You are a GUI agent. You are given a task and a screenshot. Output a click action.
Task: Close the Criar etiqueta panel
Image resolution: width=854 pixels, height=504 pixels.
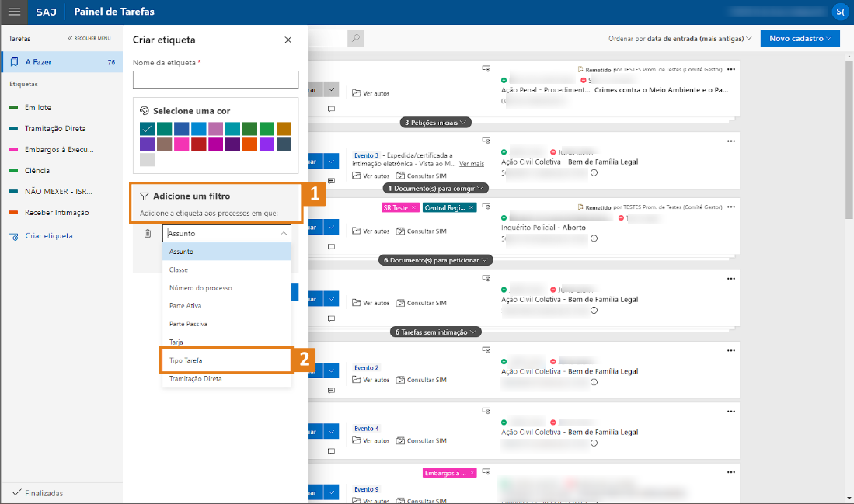coord(288,40)
